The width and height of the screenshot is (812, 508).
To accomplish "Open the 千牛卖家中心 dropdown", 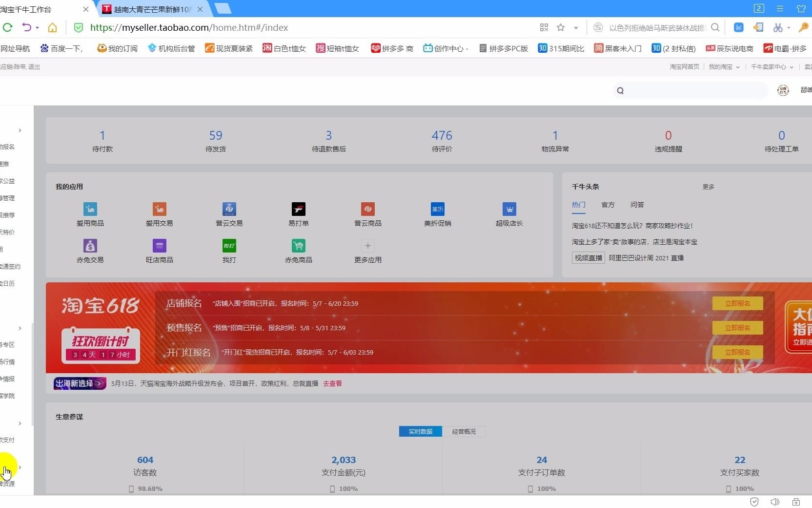I will pyautogui.click(x=772, y=67).
